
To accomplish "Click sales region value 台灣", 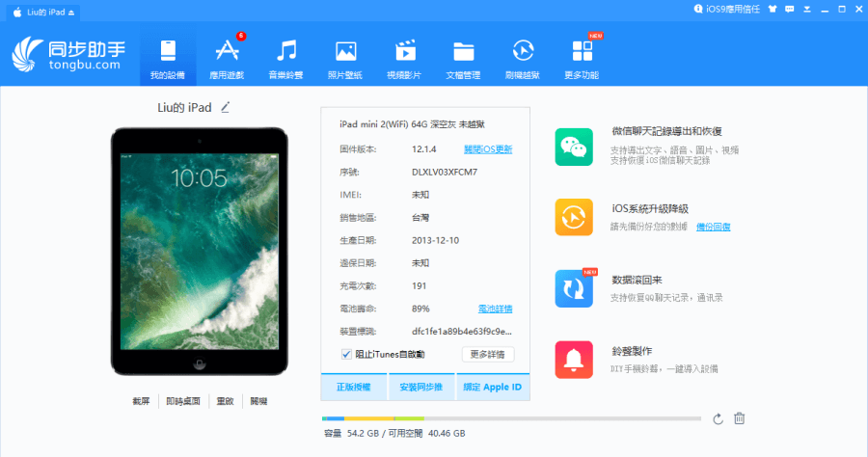I will (x=420, y=218).
